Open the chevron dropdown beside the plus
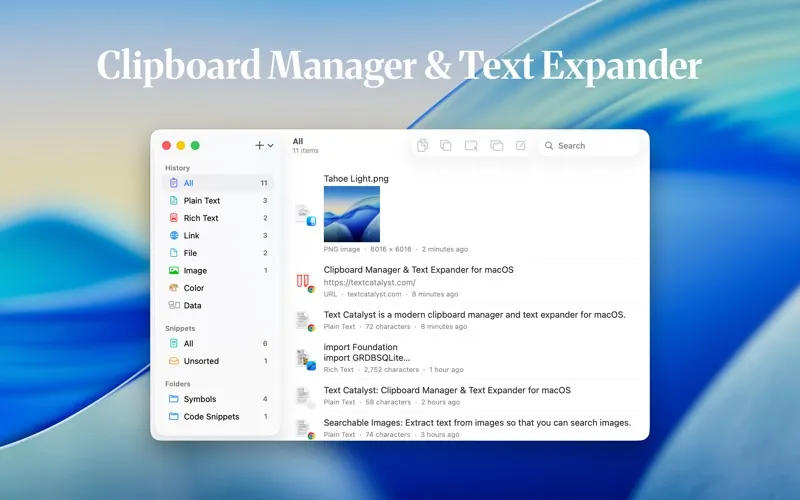 (270, 145)
